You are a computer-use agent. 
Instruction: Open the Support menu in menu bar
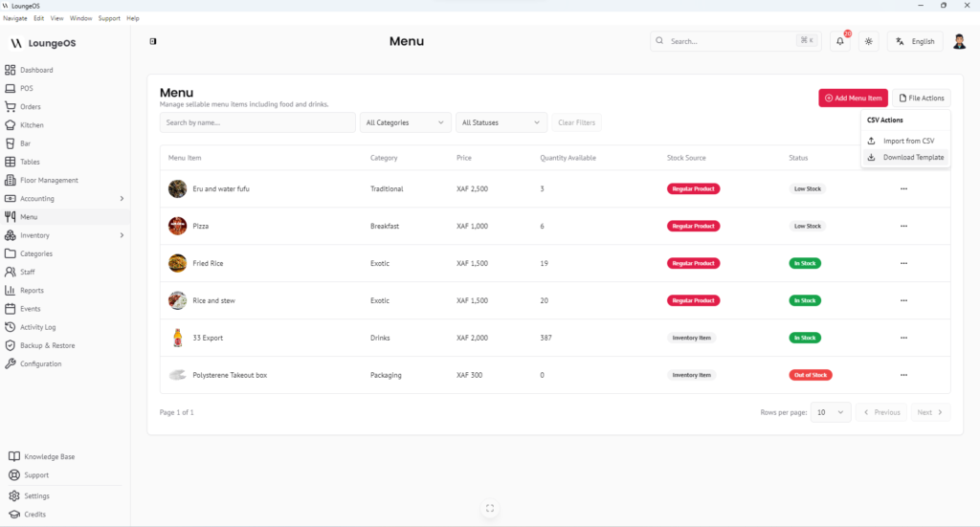(x=109, y=18)
